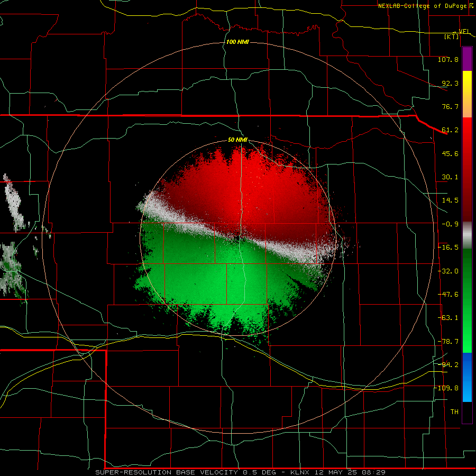This screenshot has width=476, height=476.
Task: Select the red segment of color scale
Action: pyautogui.click(x=467, y=169)
